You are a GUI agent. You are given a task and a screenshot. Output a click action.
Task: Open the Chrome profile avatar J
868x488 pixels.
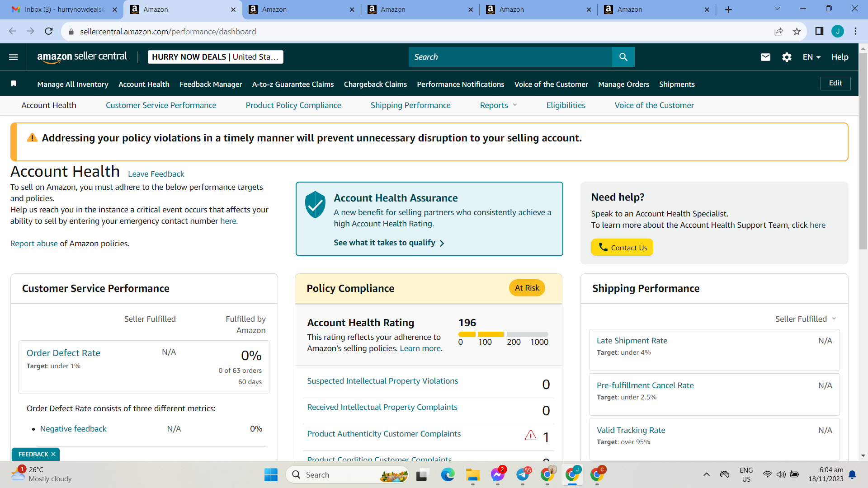click(x=837, y=31)
